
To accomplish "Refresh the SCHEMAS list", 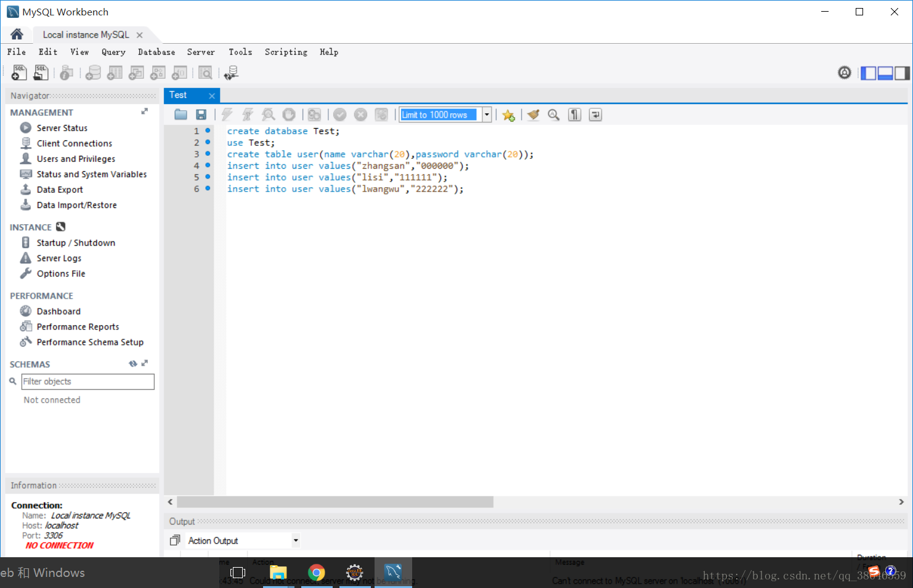I will (x=132, y=364).
